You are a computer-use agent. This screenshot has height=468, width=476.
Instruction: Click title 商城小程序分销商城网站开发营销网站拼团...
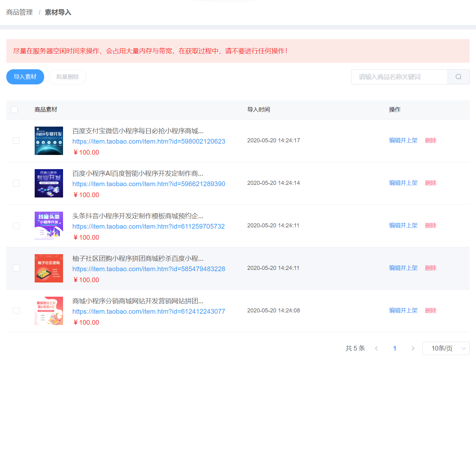[138, 301]
